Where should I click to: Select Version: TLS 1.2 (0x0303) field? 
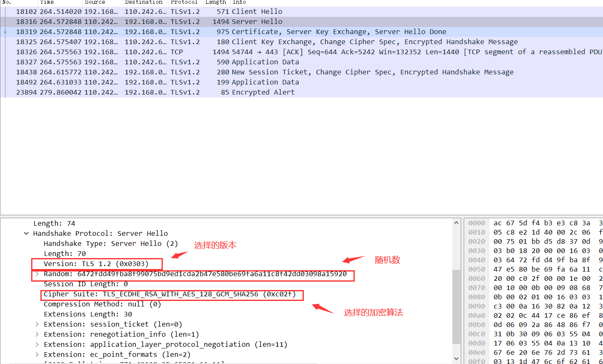point(96,264)
